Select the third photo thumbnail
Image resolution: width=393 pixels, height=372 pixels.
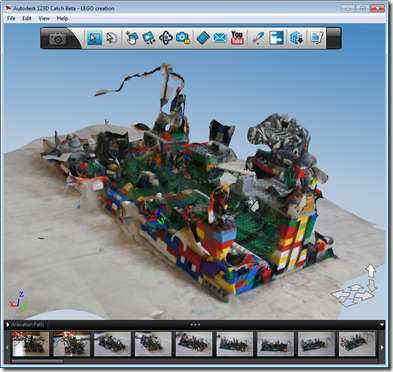point(112,344)
